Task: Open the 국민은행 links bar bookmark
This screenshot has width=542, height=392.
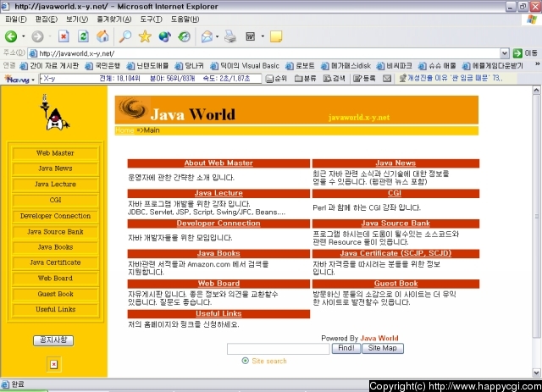Action: click(x=103, y=66)
